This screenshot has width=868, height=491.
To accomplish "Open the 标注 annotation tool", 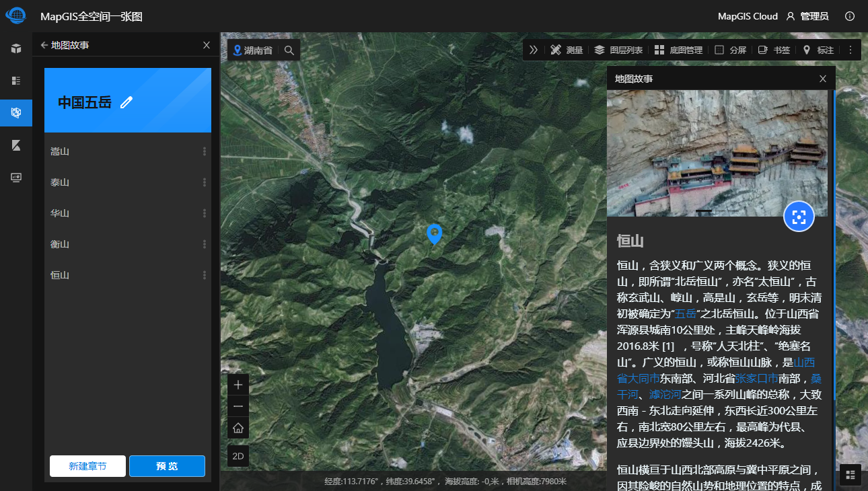I will pos(818,50).
